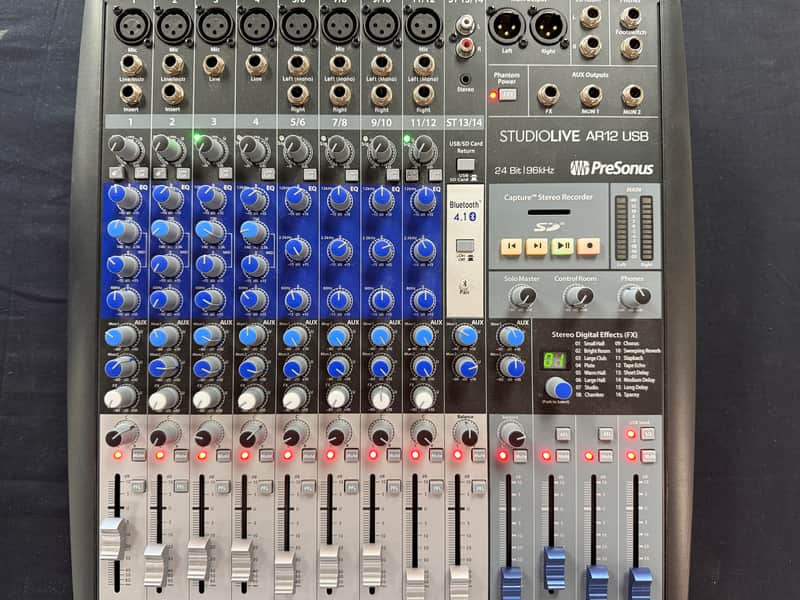The width and height of the screenshot is (800, 600).
Task: Grab the channel 1 fader cap
Action: [113, 538]
